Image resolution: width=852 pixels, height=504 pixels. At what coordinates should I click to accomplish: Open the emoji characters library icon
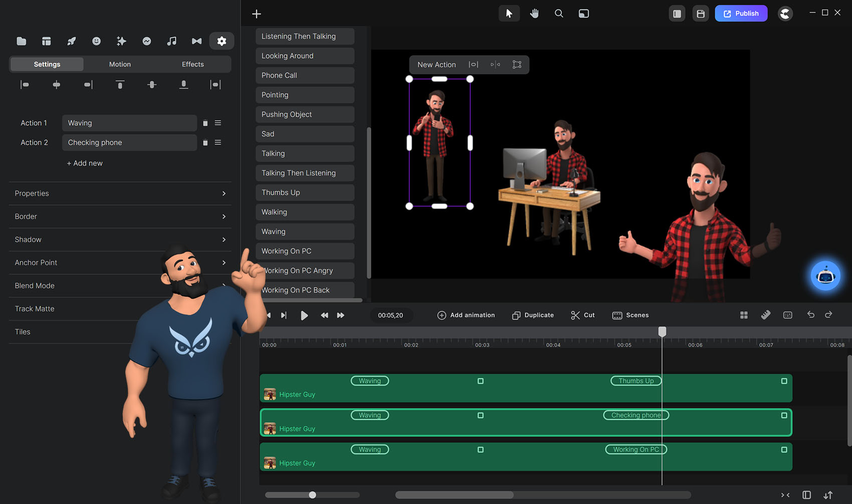96,41
